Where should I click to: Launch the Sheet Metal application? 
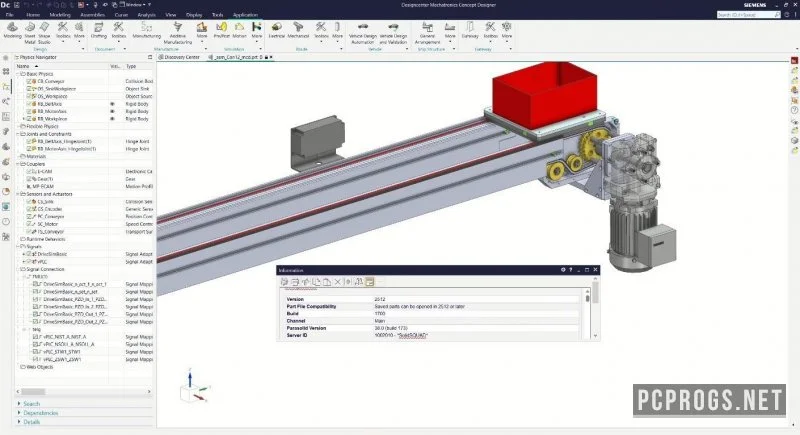[30, 32]
